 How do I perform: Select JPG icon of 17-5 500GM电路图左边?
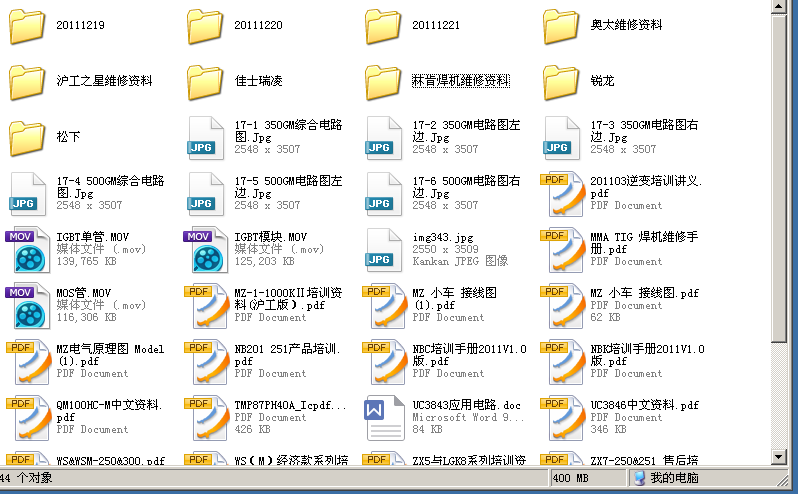point(206,194)
